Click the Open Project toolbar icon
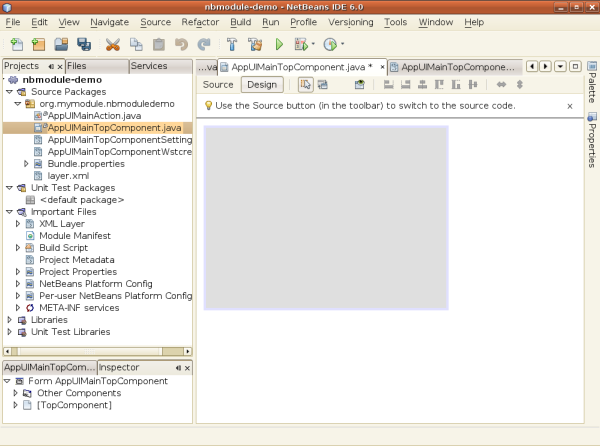 [x=61, y=44]
